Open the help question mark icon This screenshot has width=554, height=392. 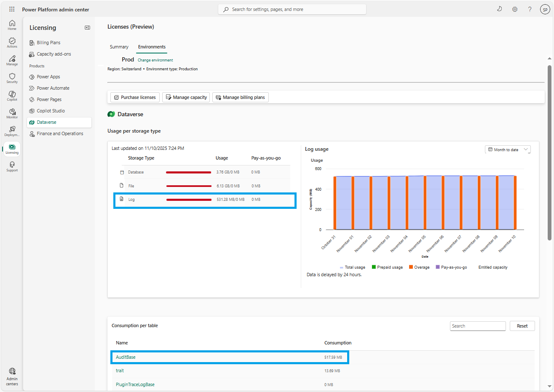click(530, 9)
